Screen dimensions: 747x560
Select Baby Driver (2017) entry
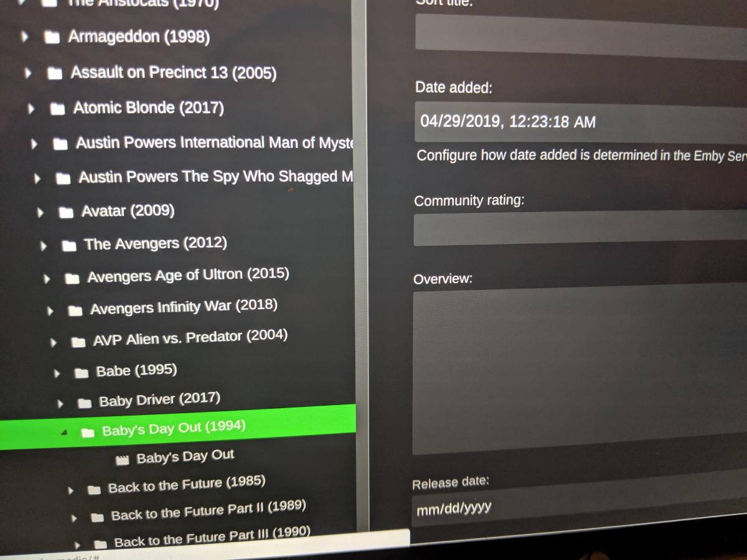pos(160,399)
